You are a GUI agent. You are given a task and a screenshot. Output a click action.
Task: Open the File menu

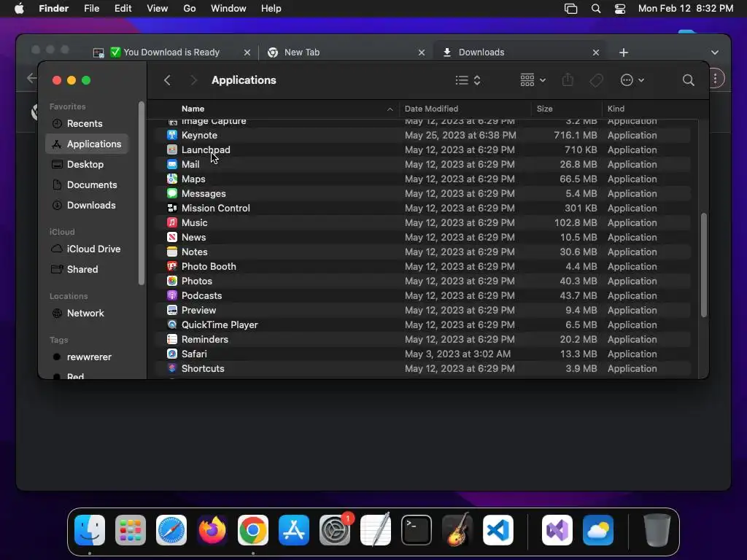pos(91,9)
